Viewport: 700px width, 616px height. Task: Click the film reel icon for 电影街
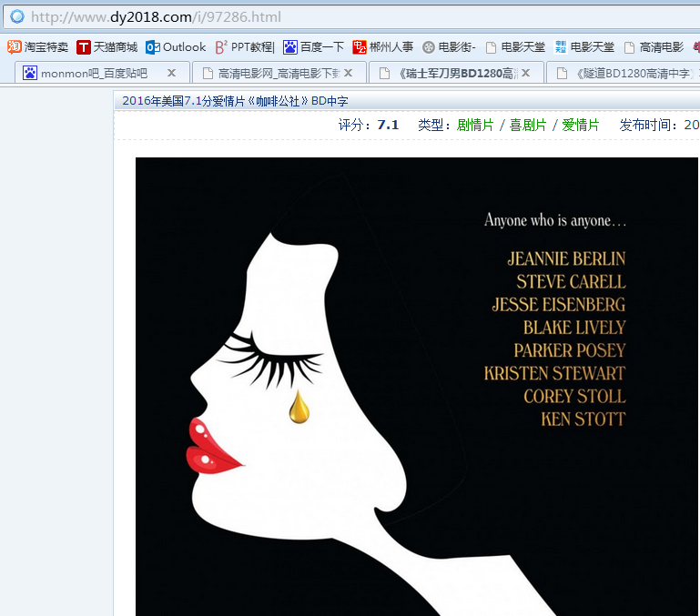(x=429, y=47)
